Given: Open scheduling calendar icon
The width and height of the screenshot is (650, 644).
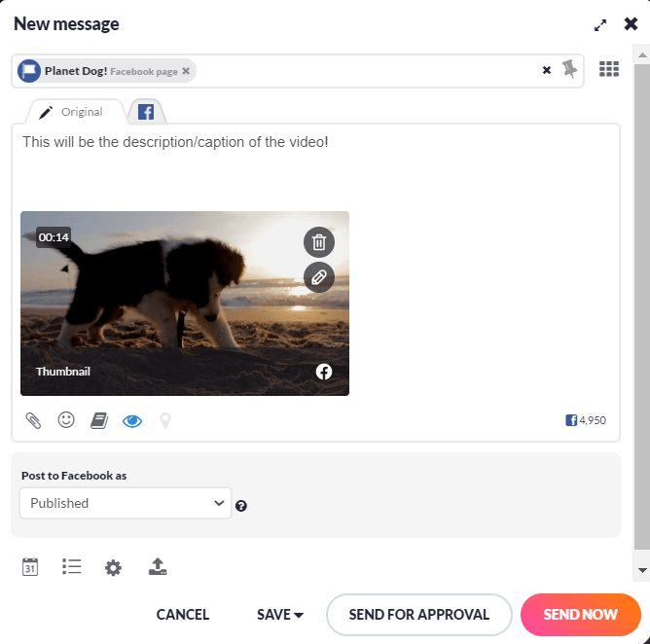Looking at the screenshot, I should tap(30, 566).
